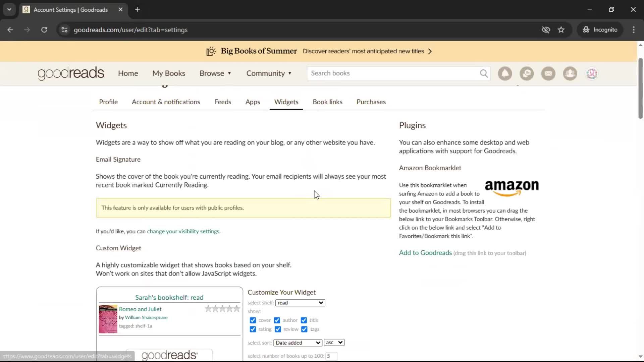The width and height of the screenshot is (644, 362).
Task: Click change your visibility settings link
Action: pos(184,231)
